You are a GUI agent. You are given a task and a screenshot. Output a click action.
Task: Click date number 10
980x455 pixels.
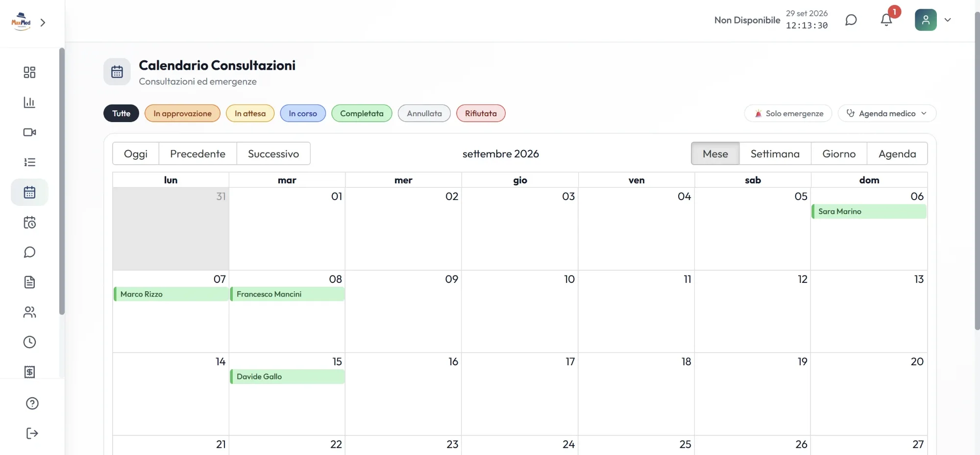tap(569, 279)
